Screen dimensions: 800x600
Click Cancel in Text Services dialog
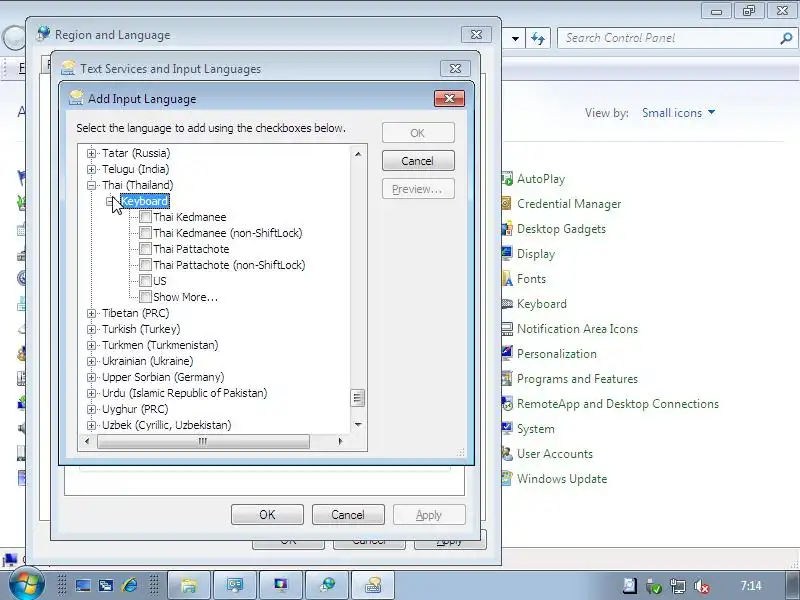point(348,515)
